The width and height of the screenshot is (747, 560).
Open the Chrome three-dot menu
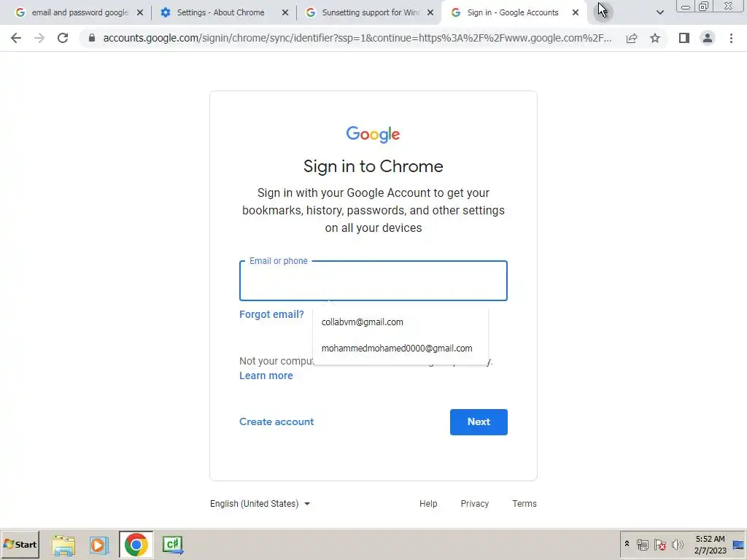click(x=731, y=38)
